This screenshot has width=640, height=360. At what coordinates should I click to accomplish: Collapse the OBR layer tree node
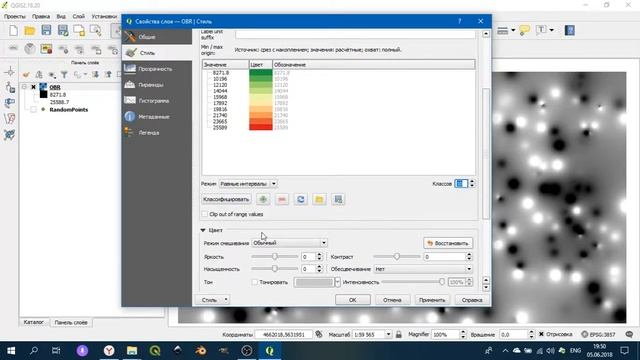24,87
